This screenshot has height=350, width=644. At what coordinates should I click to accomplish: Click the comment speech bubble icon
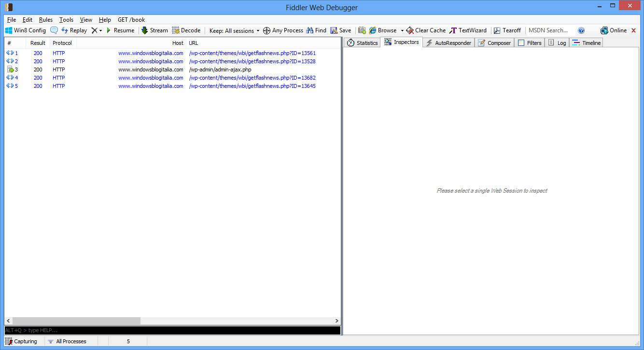coord(54,30)
